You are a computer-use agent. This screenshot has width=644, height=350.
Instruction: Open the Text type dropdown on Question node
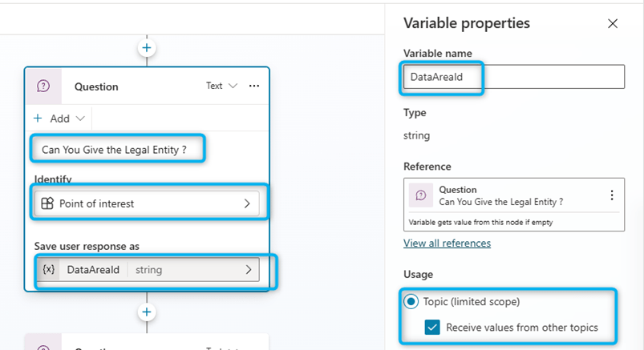[x=221, y=86]
